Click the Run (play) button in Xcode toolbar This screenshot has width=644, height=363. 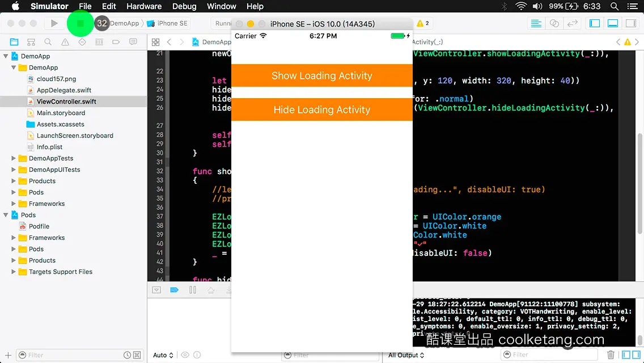click(54, 23)
